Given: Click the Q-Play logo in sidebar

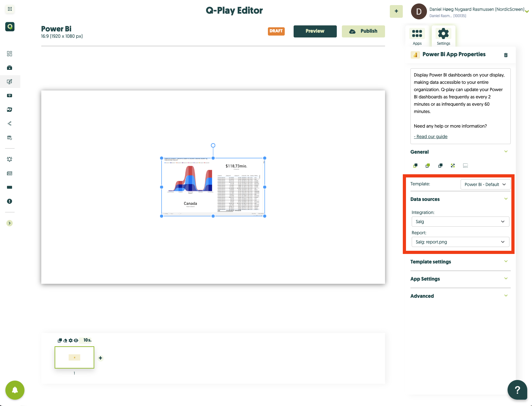Looking at the screenshot, I should [10, 27].
